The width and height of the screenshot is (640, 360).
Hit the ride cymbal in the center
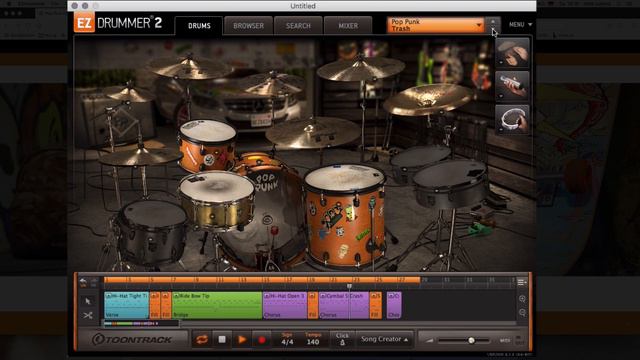click(x=313, y=133)
